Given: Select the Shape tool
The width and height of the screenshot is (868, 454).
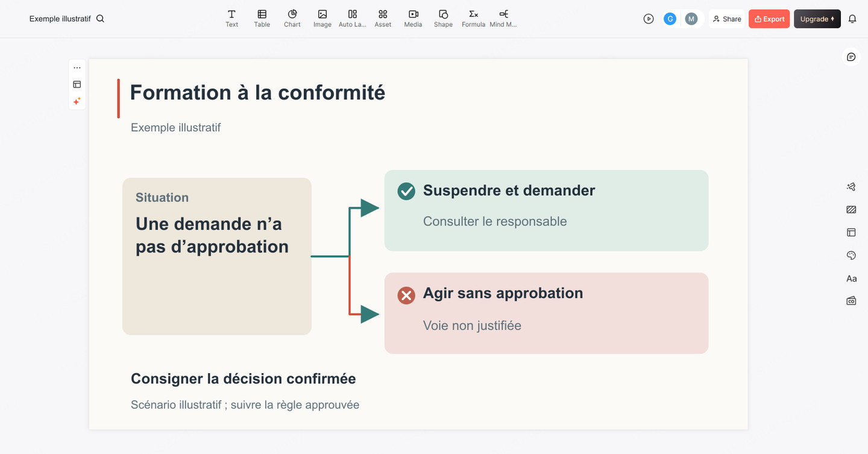Looking at the screenshot, I should (x=443, y=19).
